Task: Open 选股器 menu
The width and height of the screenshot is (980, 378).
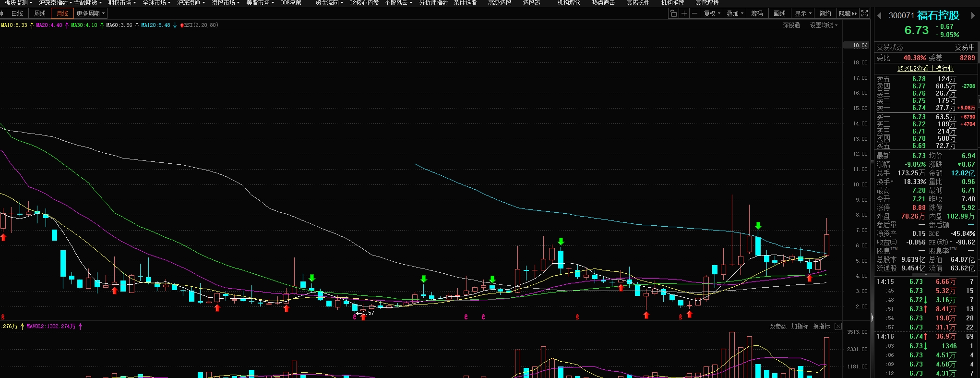Action: (531, 3)
